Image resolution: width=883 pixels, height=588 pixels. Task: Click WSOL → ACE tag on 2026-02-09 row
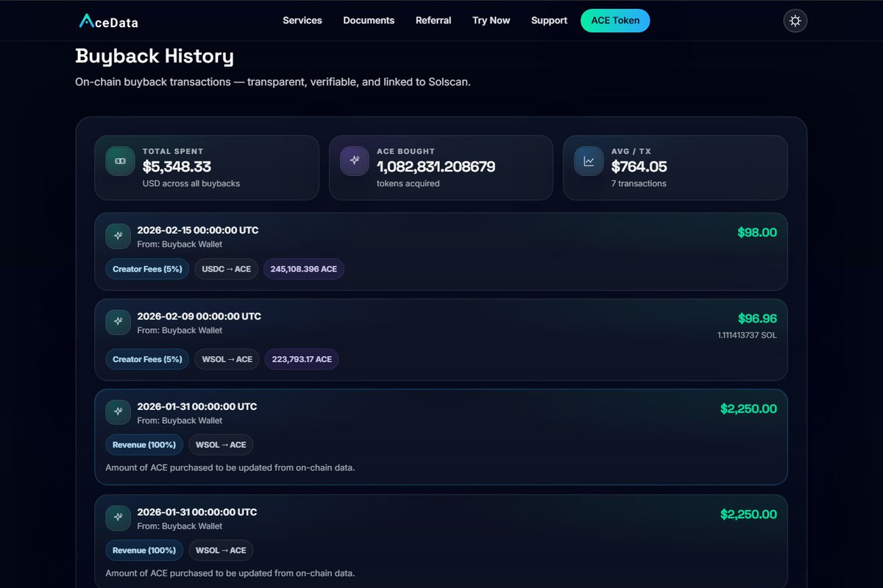coord(227,359)
